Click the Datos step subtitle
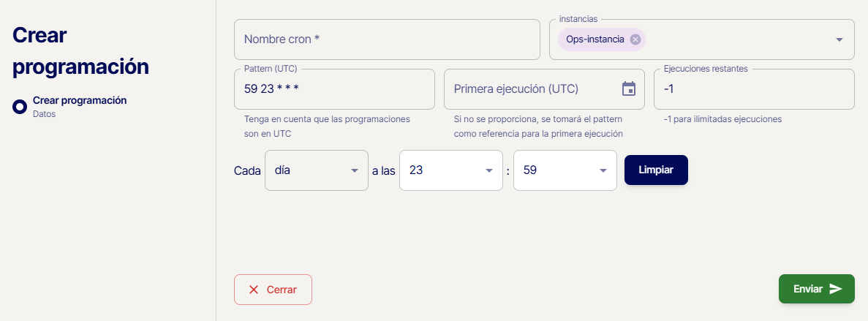 45,114
